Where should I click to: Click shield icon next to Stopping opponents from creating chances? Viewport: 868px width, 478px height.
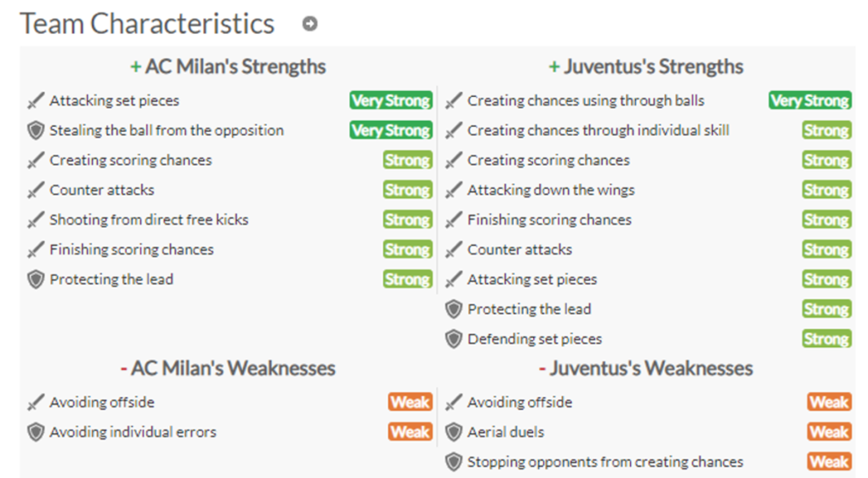(x=453, y=462)
